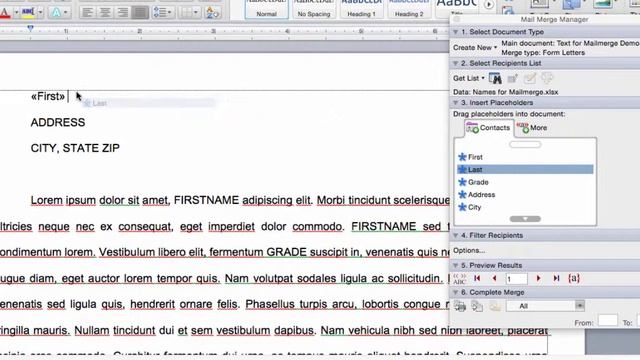This screenshot has width=640, height=360.
Task: Click the From records field
Action: click(x=608, y=321)
